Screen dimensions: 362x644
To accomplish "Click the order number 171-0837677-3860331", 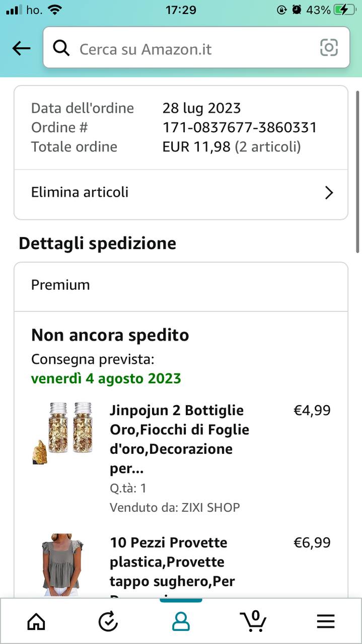I will [x=239, y=127].
